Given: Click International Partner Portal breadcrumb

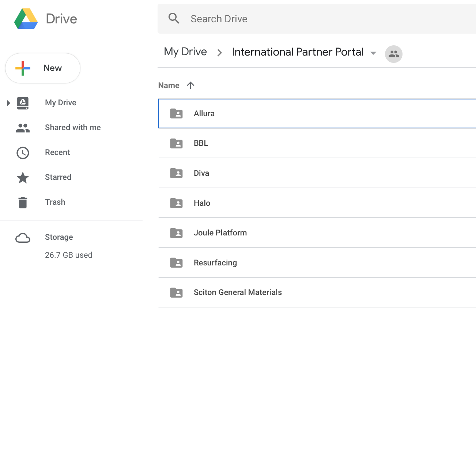Looking at the screenshot, I should [x=298, y=52].
